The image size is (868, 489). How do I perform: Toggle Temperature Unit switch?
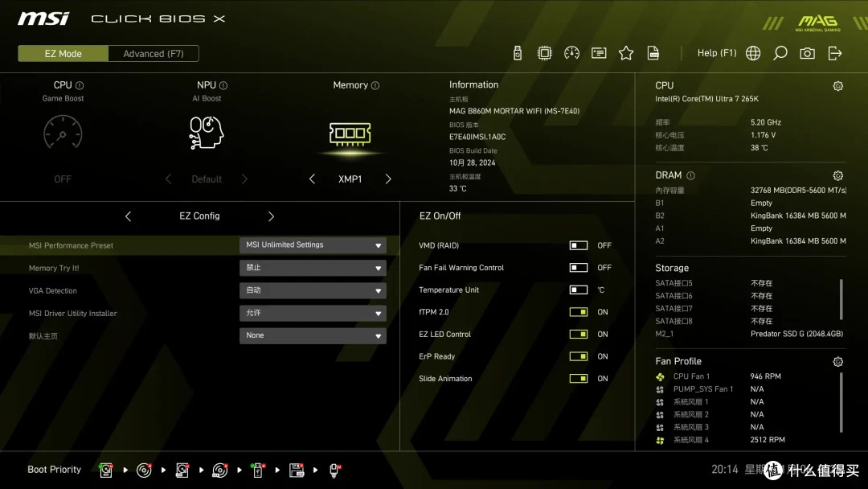[579, 290]
